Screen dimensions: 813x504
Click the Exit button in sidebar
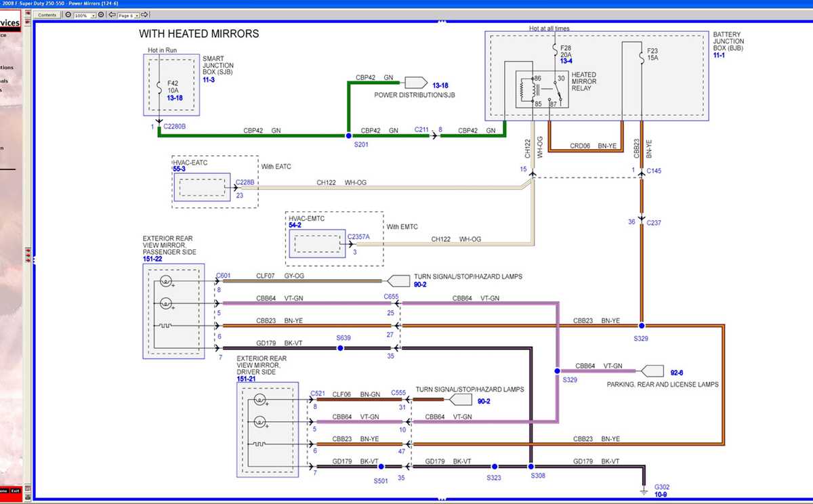15,490
